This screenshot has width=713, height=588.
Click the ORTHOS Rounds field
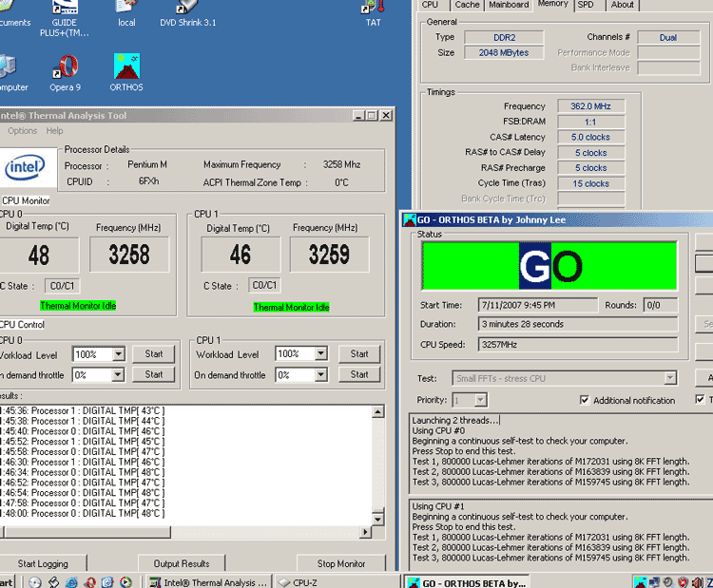[661, 305]
